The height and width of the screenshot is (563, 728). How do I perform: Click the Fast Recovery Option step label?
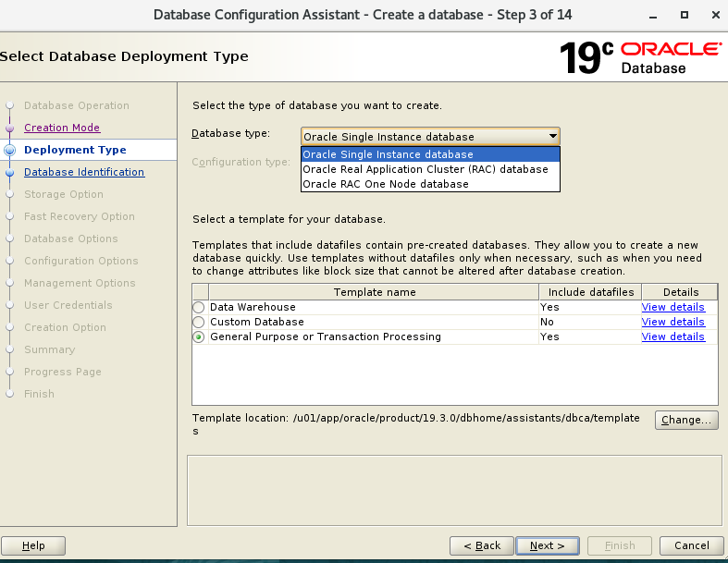(80, 216)
